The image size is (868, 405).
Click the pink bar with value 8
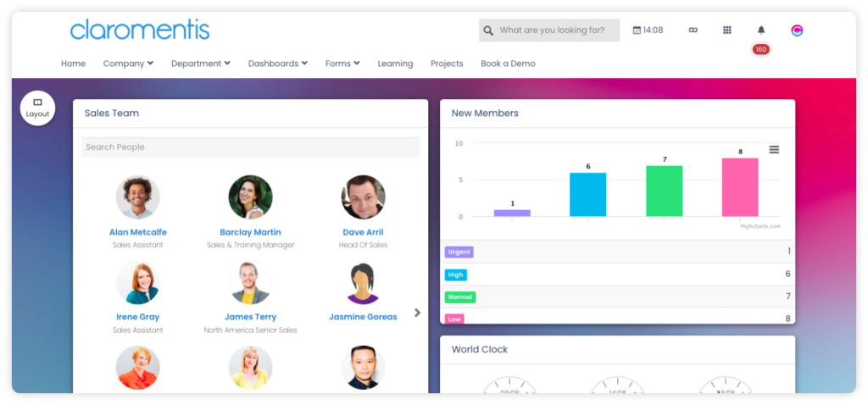(x=740, y=187)
